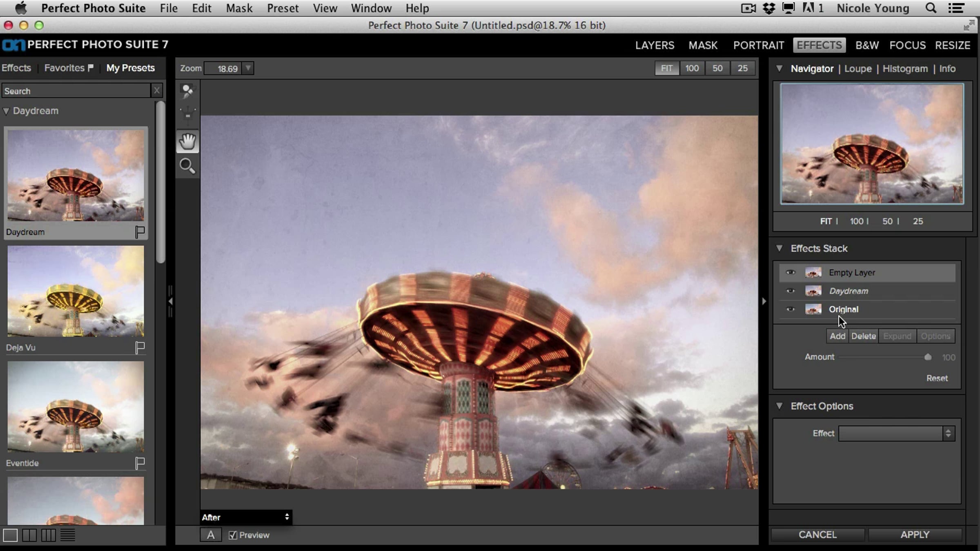Click the Options button
Viewport: 980px width, 551px height.
935,336
